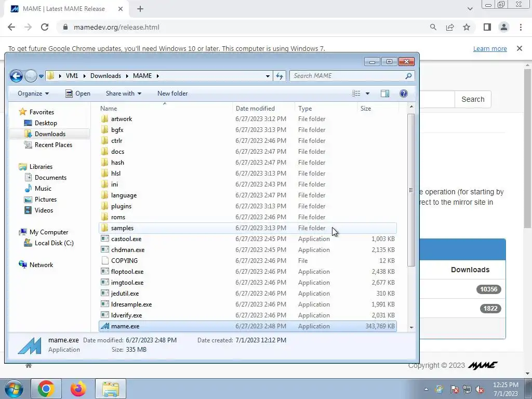Screen dimensions: 532x399
Task: Select My Computer in navigation pane
Action: click(44, 232)
